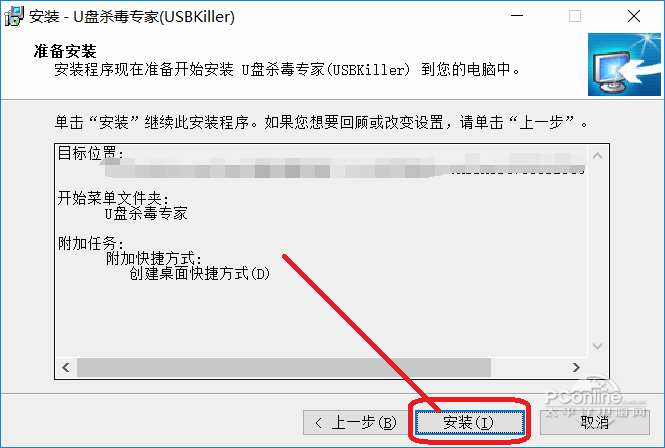Go back with the 上一步(B) button

[x=356, y=423]
